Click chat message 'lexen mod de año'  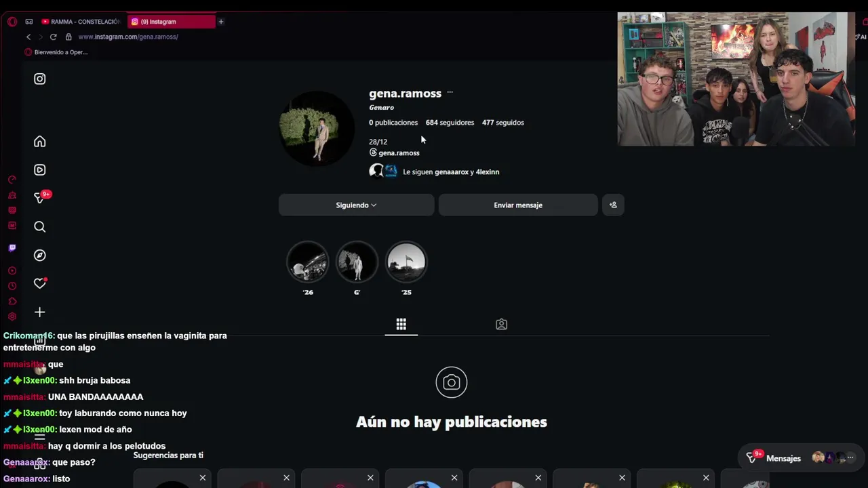96,430
